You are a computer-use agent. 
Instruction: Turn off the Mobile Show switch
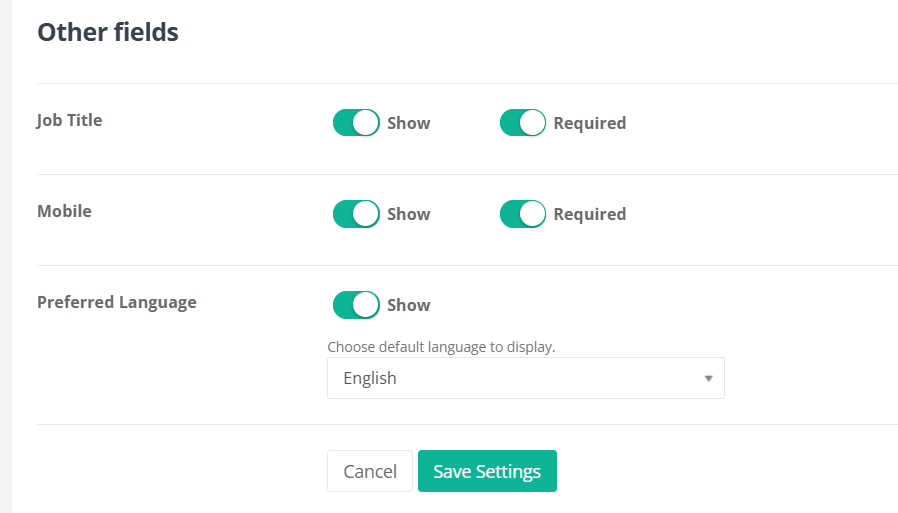(x=356, y=214)
